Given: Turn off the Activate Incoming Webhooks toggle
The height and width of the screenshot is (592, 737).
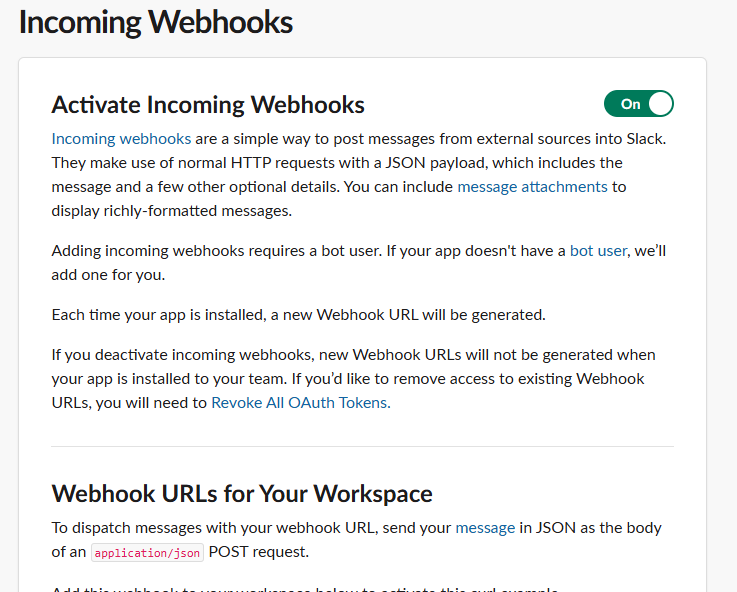Looking at the screenshot, I should pos(638,104).
